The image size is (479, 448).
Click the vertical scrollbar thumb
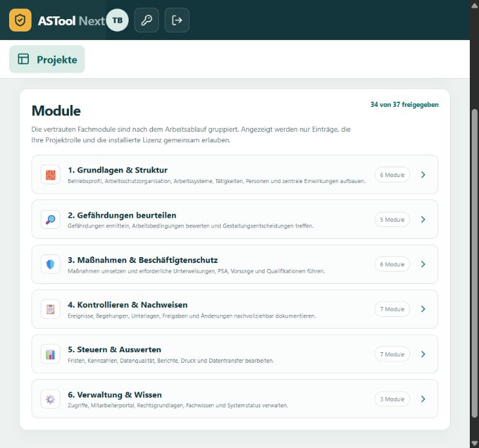pyautogui.click(x=474, y=263)
